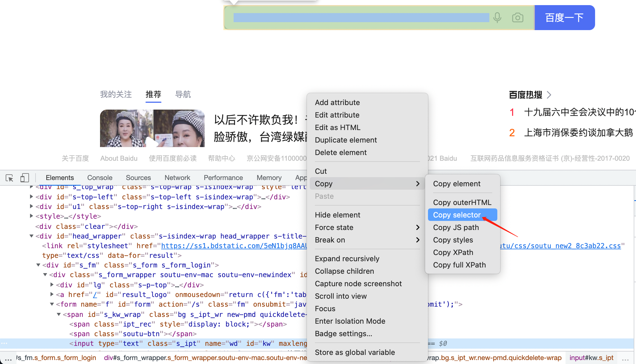Select the 推荐 tab
This screenshot has height=364, width=636.
pyautogui.click(x=153, y=94)
